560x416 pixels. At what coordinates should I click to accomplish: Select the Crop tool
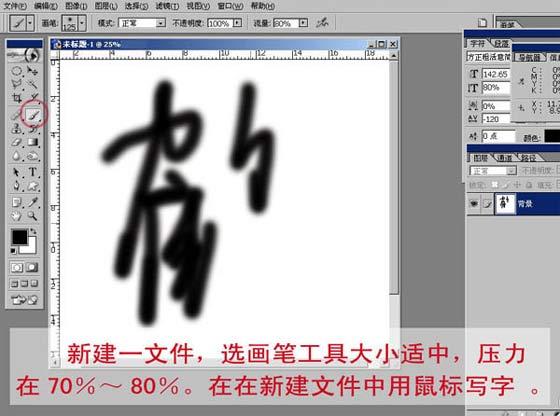16,97
